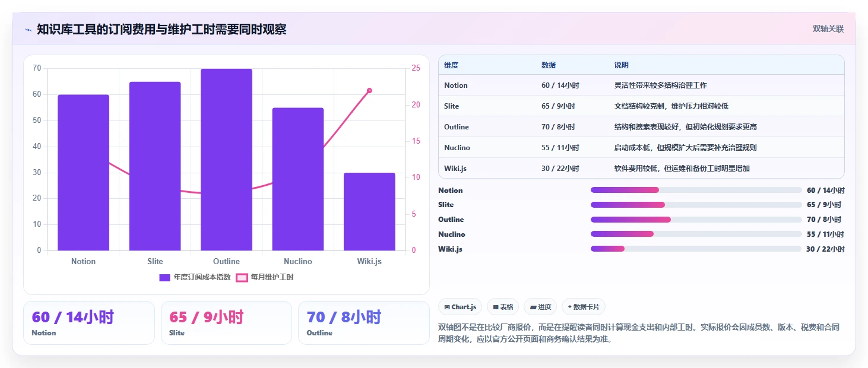
Task: Open the Notion 60 / 14小时 data card
Action: pyautogui.click(x=89, y=323)
